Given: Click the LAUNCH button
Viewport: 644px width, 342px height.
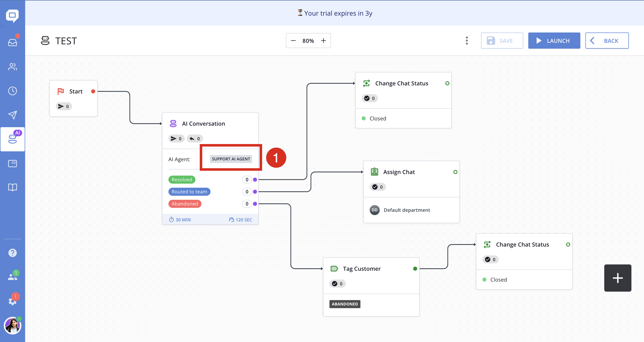Looking at the screenshot, I should pos(554,41).
